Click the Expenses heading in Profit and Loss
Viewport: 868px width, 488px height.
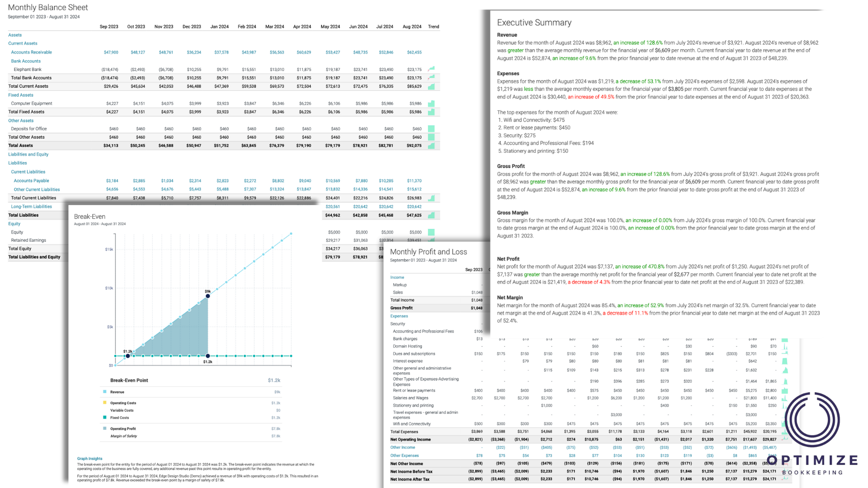point(399,316)
